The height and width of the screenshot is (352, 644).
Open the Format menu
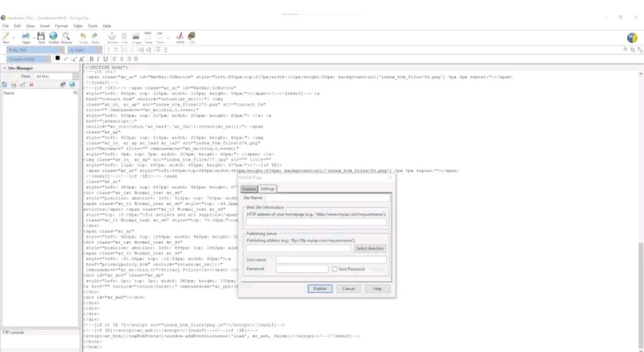click(x=61, y=26)
